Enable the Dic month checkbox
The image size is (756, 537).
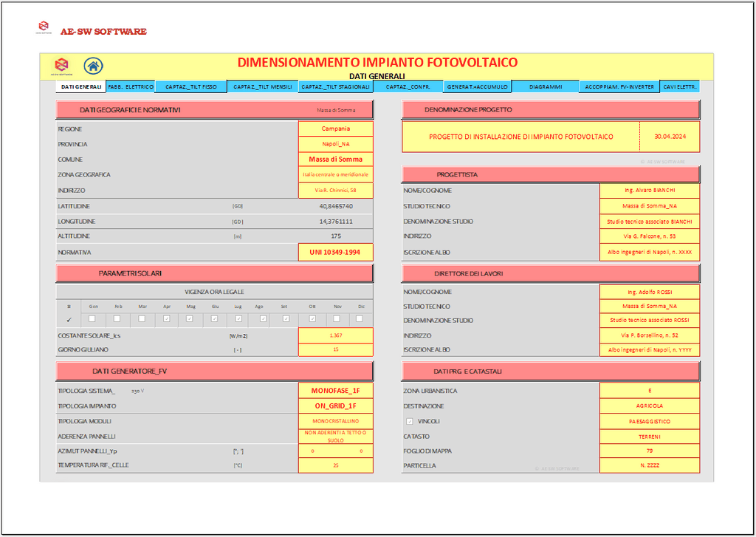pos(360,318)
